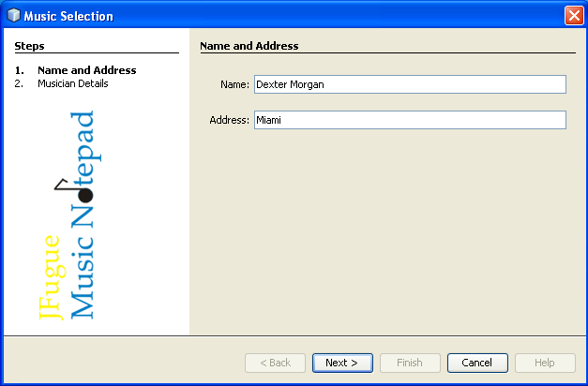Select the Musician Details step
The width and height of the screenshot is (588, 386).
72,83
